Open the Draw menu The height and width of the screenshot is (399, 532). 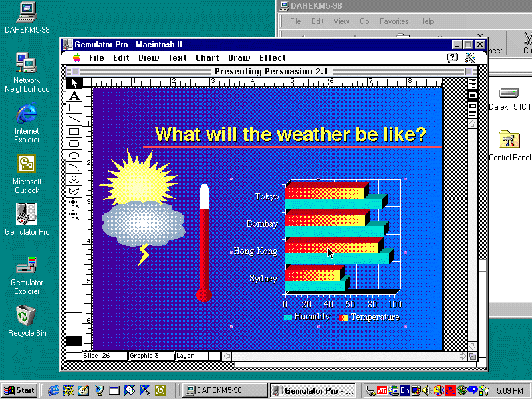[239, 58]
